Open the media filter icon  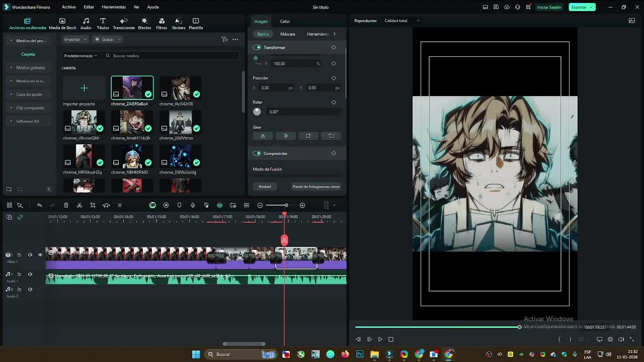[224, 39]
